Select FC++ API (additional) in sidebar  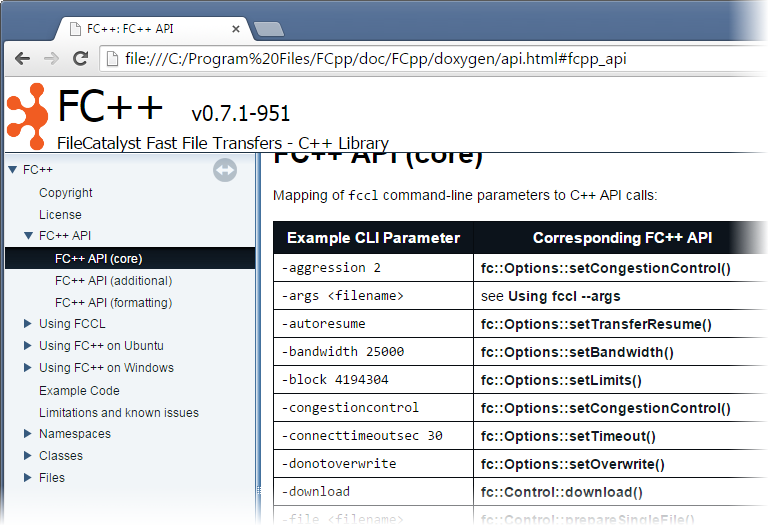113,281
